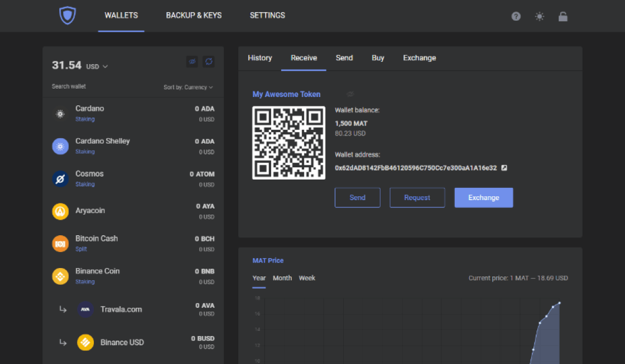
Task: Click the Binance USD coin icon
Action: pos(85,342)
